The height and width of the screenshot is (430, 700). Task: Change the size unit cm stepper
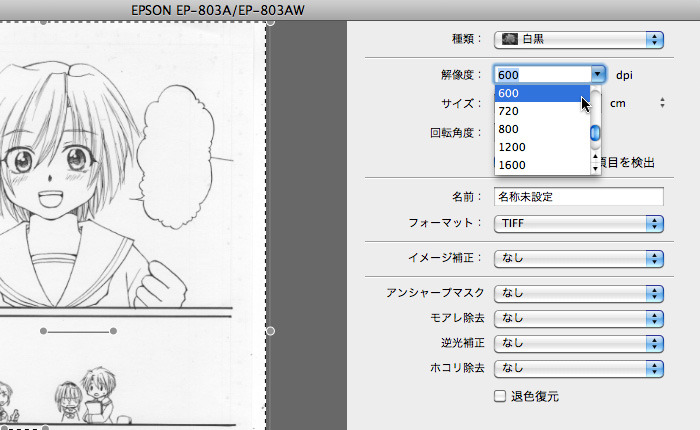pyautogui.click(x=662, y=103)
